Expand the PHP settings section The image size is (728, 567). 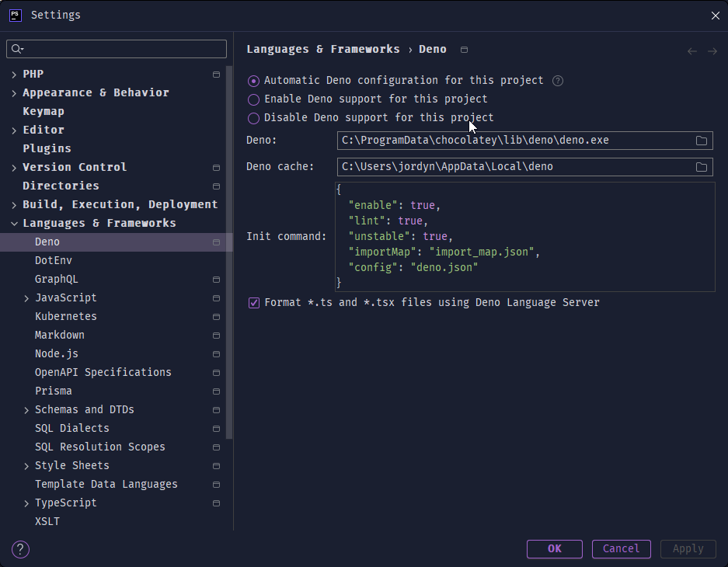(14, 75)
